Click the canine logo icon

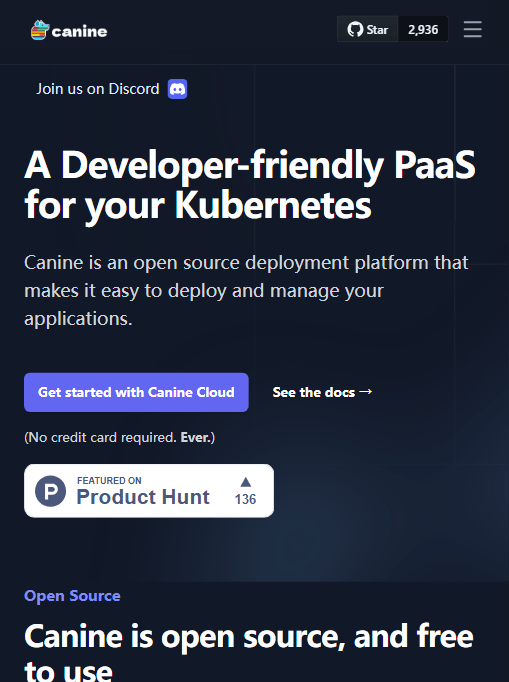(x=40, y=30)
